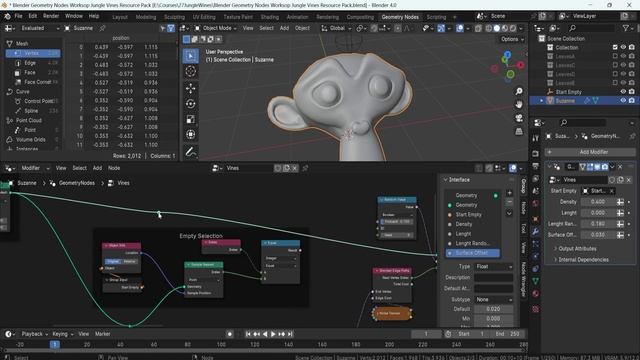Open the File menu
640x360 pixels.
click(x=18, y=16)
